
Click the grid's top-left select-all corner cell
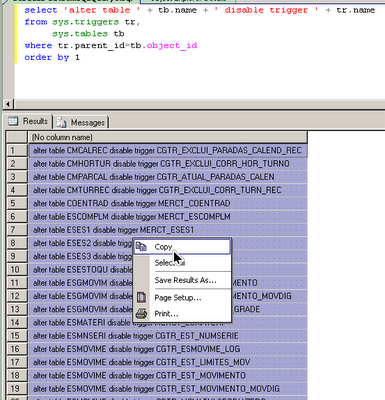(17, 137)
